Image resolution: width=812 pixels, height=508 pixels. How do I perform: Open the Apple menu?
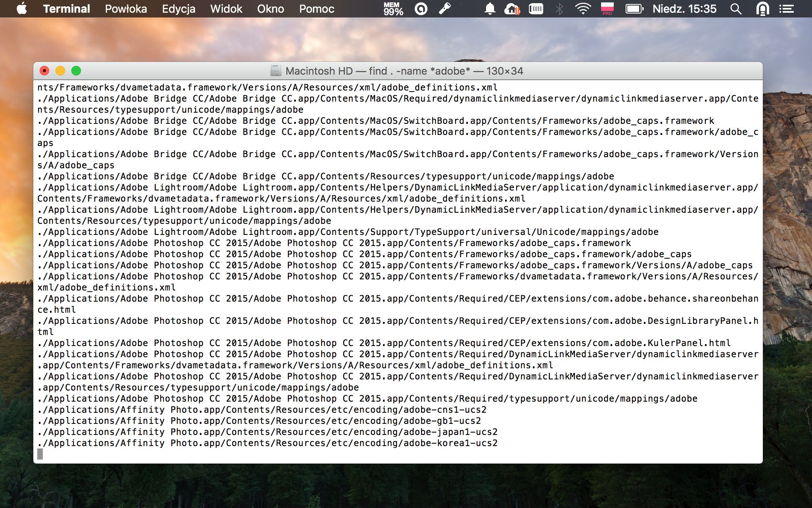click(22, 9)
